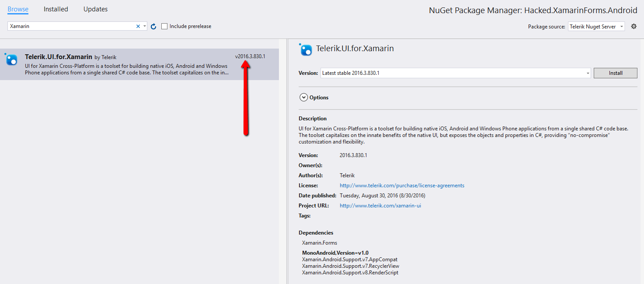Switch to the Browse tab
Screen dimensions: 644x284
(18, 9)
